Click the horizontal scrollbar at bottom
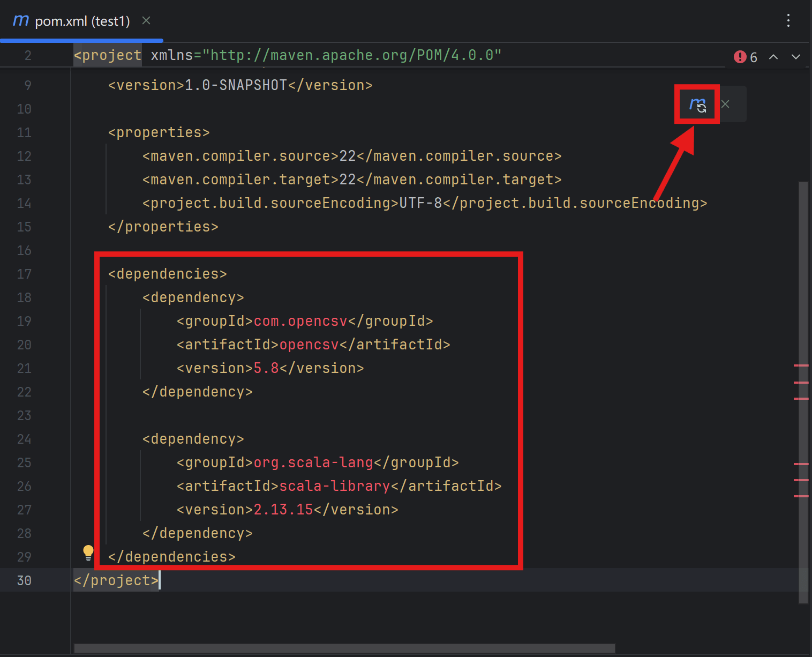Viewport: 812px width, 657px height. [x=344, y=648]
